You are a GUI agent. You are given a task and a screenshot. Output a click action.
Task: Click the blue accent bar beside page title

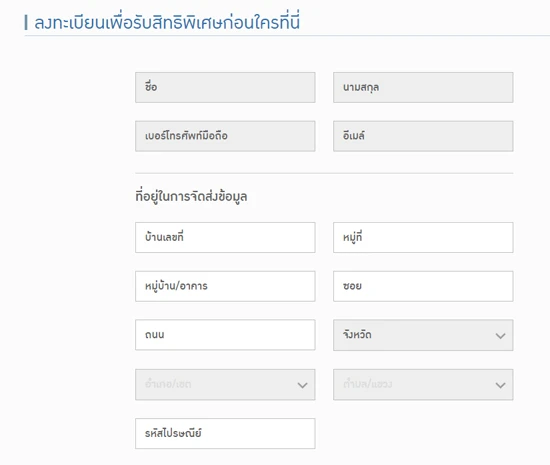coord(26,22)
